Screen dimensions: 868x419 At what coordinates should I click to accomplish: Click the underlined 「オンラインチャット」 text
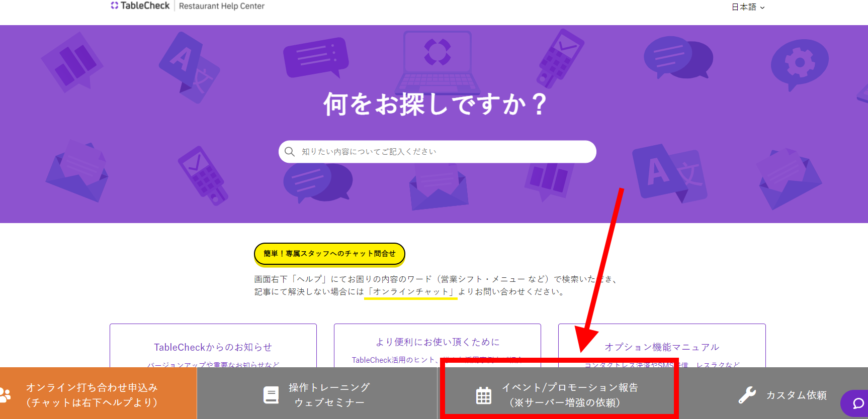pos(411,292)
